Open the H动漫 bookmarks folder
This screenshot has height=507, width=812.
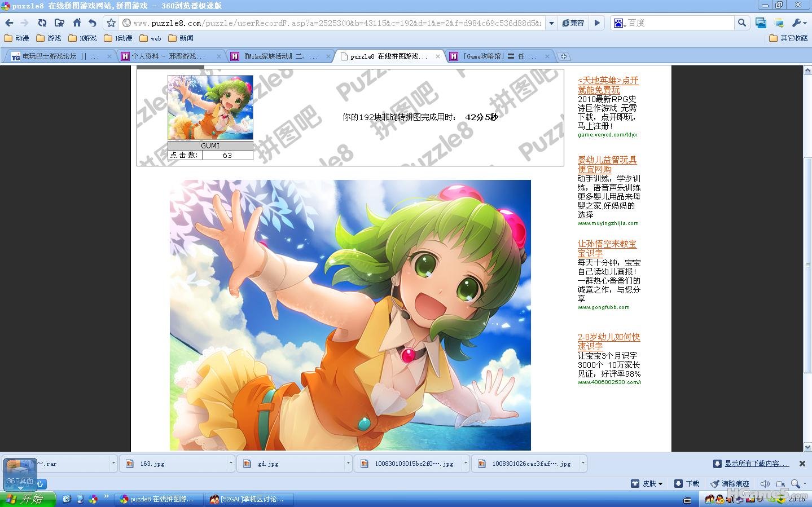[x=118, y=38]
